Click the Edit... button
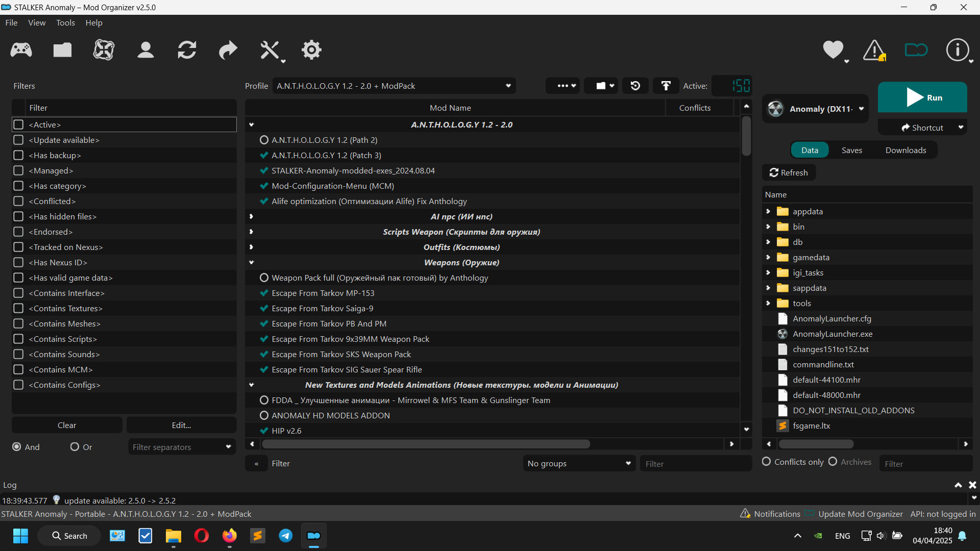Viewport: 980px width, 551px height. point(181,425)
